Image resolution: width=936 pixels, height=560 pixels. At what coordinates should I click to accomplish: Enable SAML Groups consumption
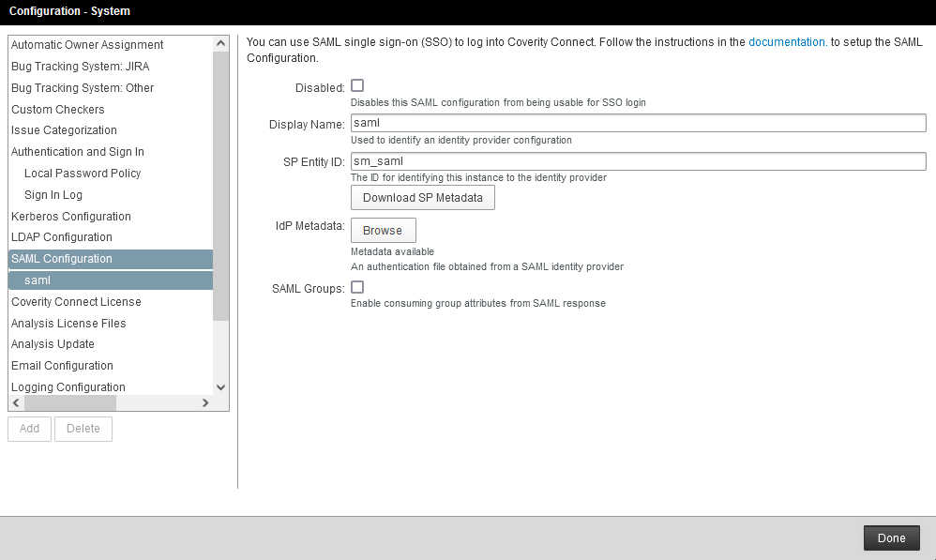(x=357, y=286)
